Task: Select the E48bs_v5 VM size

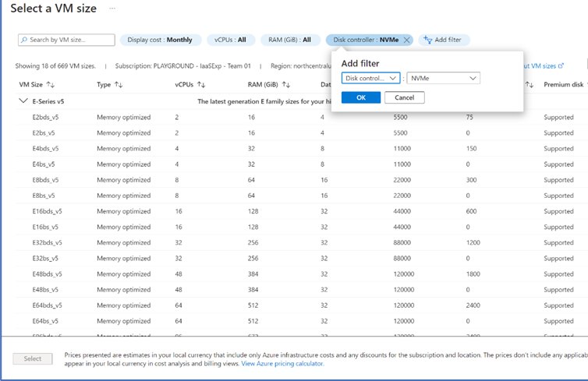Action: pos(45,290)
